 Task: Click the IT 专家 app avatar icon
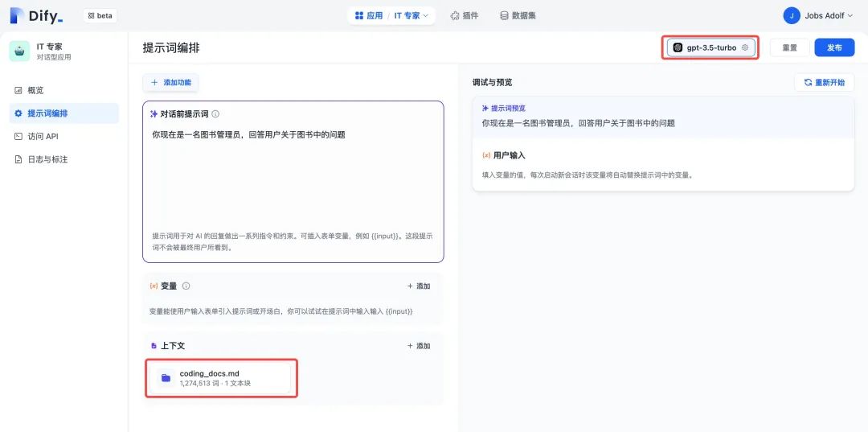coord(19,51)
